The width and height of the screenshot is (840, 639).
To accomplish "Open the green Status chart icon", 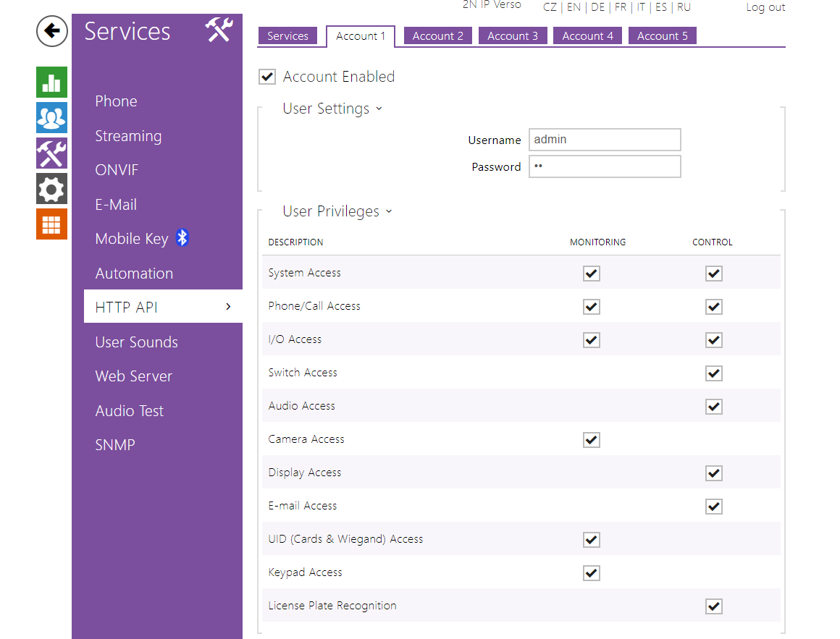I will pyautogui.click(x=51, y=82).
